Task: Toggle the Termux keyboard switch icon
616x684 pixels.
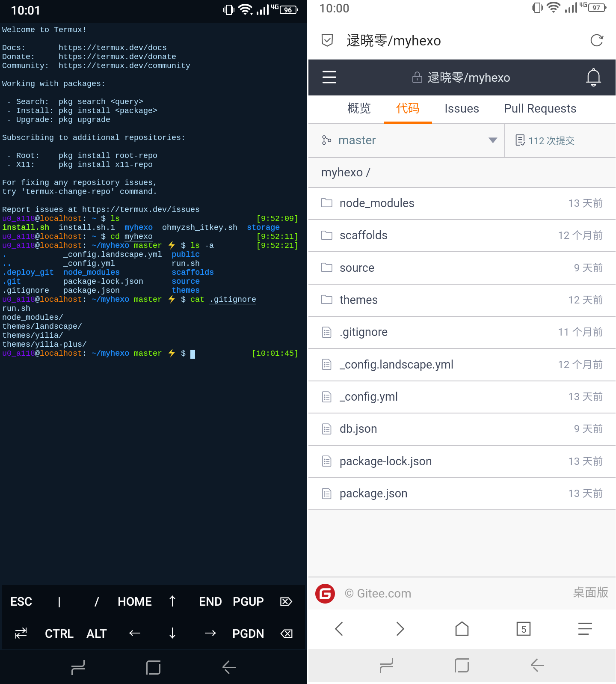Action: pyautogui.click(x=21, y=633)
